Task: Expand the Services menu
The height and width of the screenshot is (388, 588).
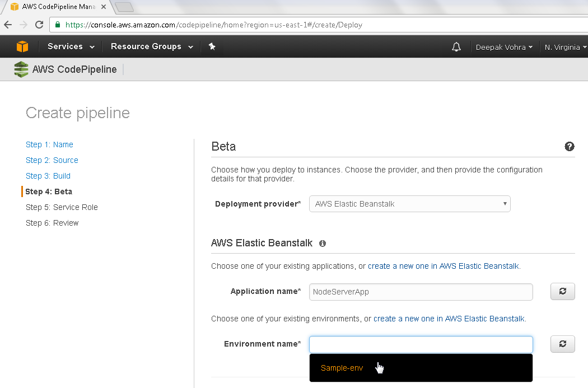Action: coord(71,46)
